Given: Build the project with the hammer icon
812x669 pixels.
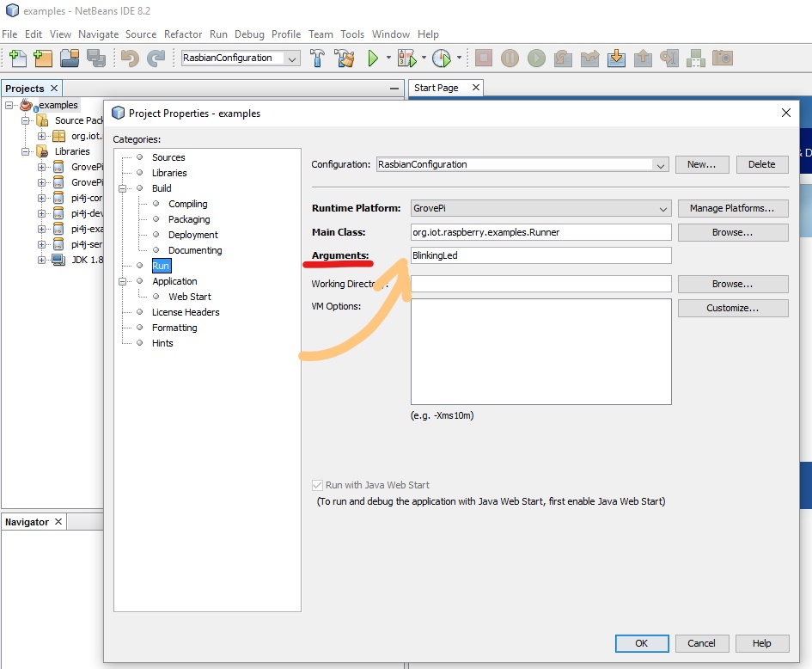Looking at the screenshot, I should (317, 58).
